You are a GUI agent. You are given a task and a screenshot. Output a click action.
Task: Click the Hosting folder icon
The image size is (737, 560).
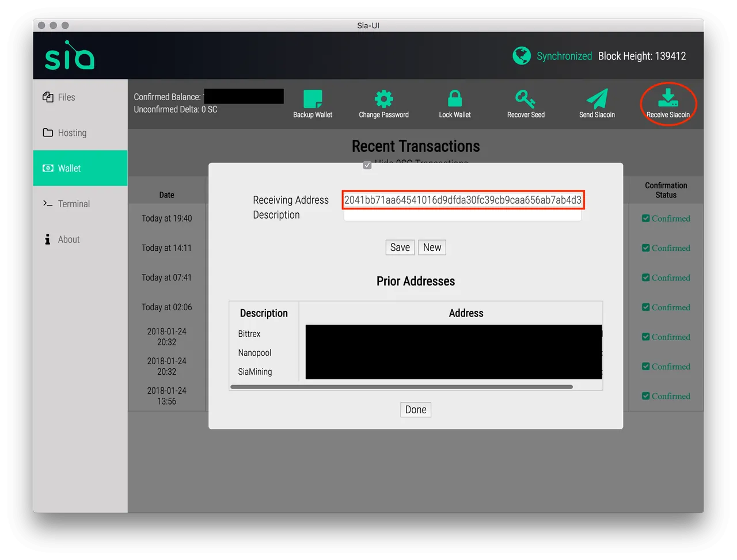pyautogui.click(x=48, y=132)
